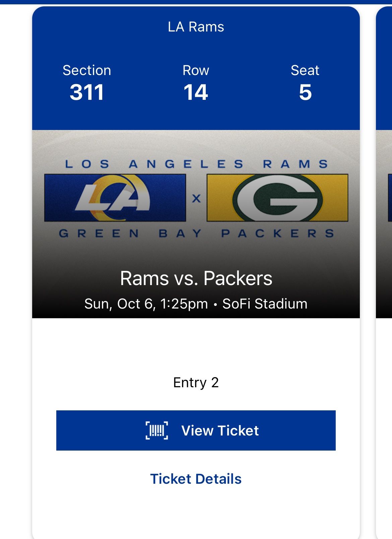Click the LOS ANGELES RAMS banner text
Image resolution: width=392 pixels, height=539 pixels.
pos(196,164)
